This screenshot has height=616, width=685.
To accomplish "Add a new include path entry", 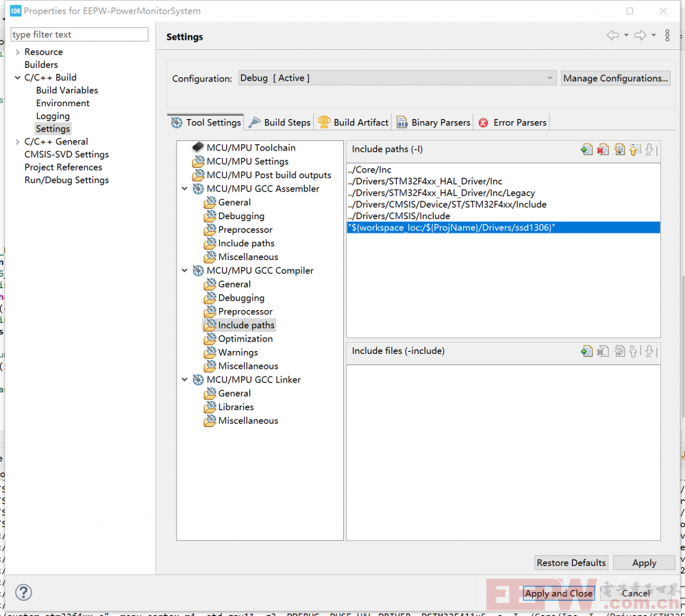I will (x=587, y=149).
